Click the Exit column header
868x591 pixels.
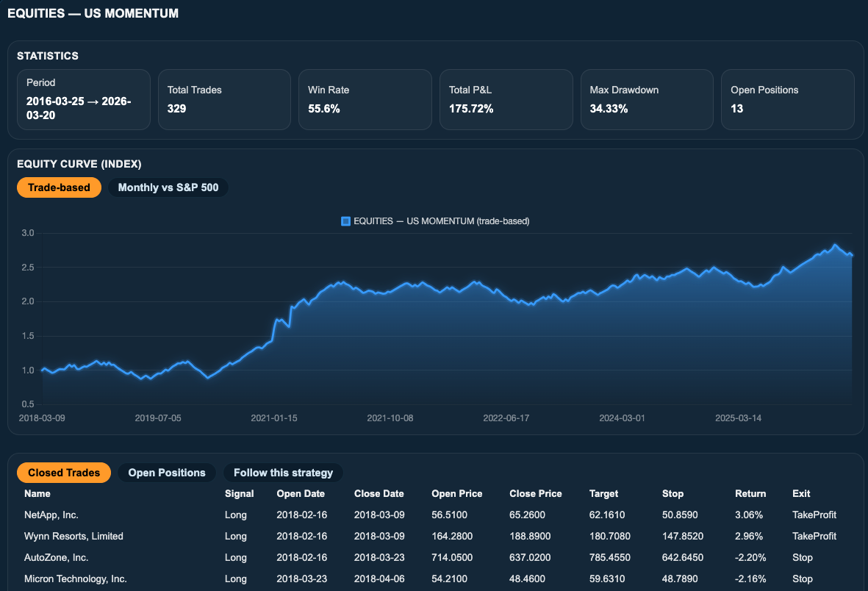click(x=801, y=493)
